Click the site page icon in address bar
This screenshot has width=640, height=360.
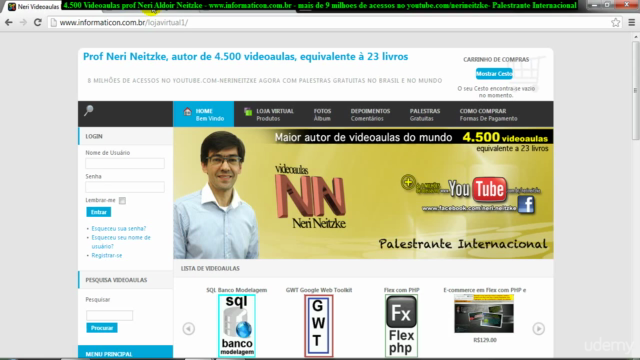(x=53, y=22)
